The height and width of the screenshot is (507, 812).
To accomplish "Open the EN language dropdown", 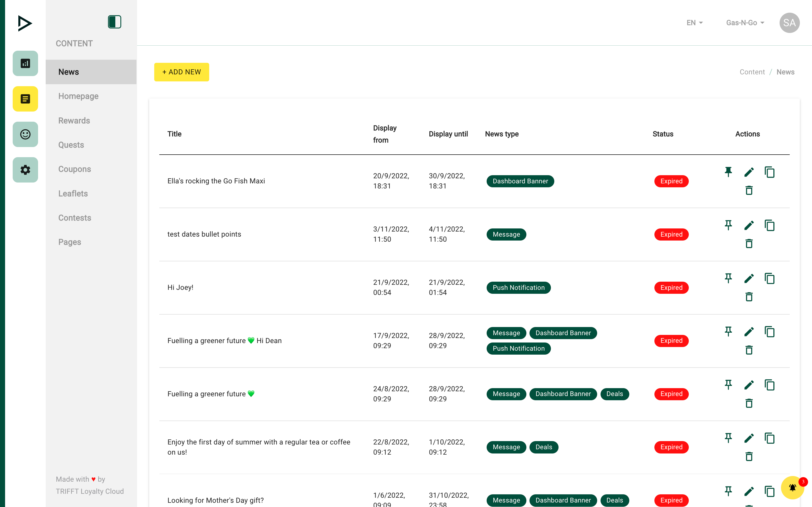I will [x=694, y=23].
